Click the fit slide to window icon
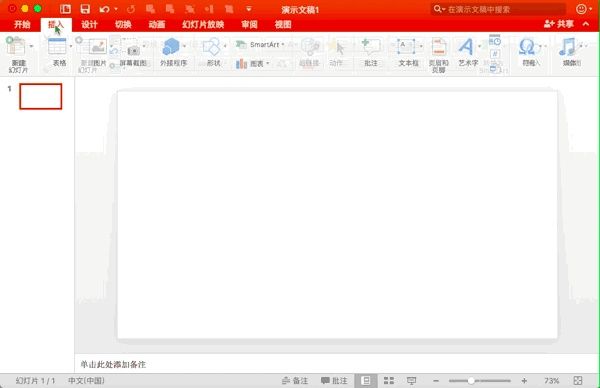This screenshot has width=600, height=388. point(578,381)
